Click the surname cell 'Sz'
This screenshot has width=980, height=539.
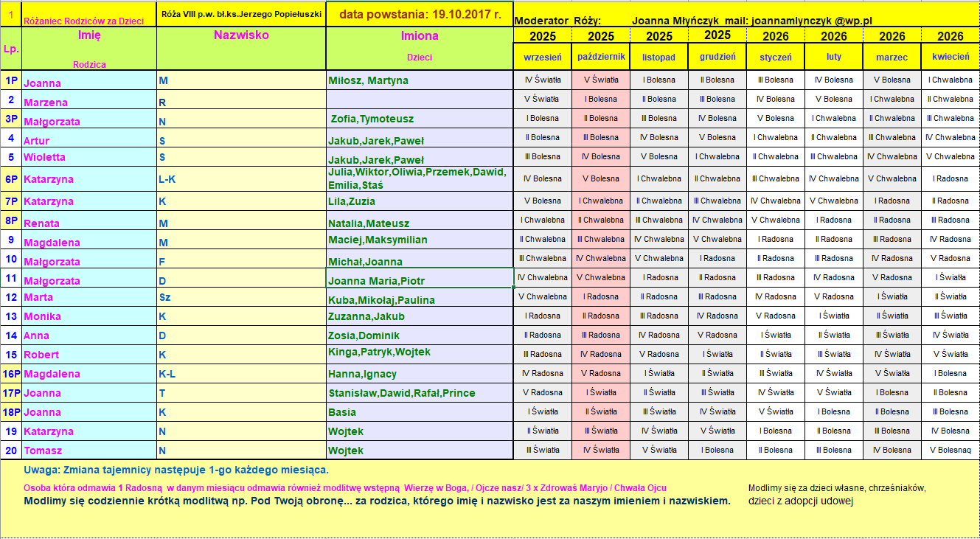164,297
